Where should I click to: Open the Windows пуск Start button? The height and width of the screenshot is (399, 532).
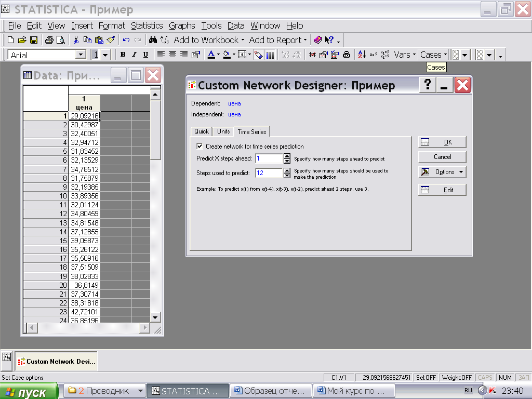(29, 392)
